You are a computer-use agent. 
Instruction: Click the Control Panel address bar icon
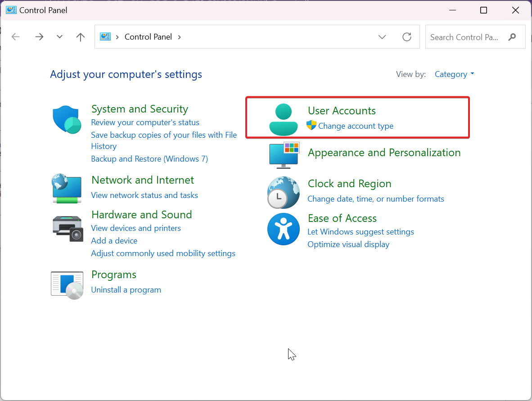coord(105,36)
